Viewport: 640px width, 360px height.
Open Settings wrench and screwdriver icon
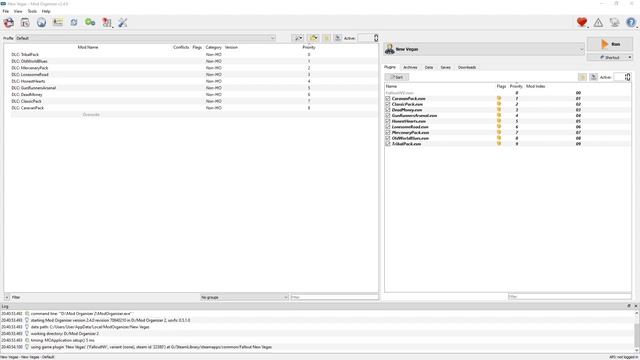pos(123,23)
